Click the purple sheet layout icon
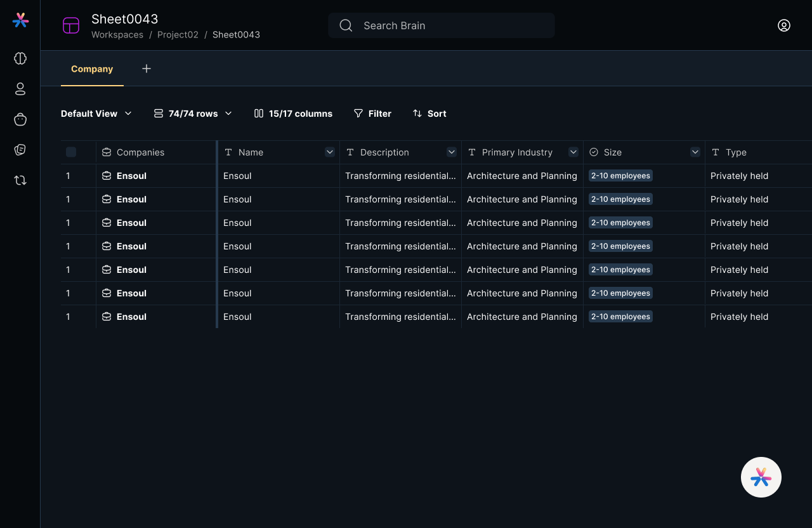This screenshot has height=528, width=812. click(x=71, y=25)
